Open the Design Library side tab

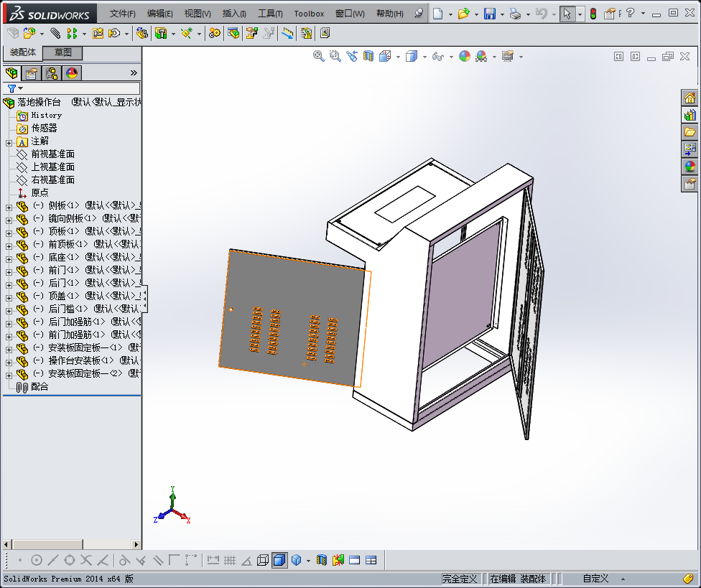(x=690, y=115)
